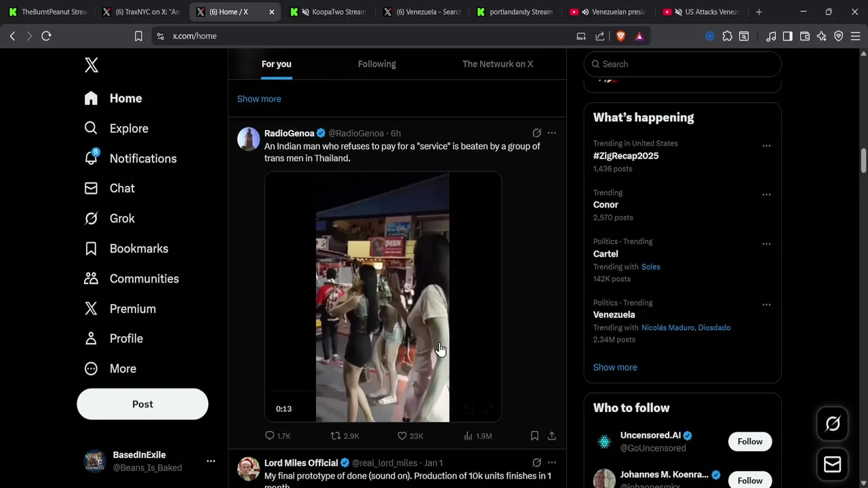Image resolution: width=868 pixels, height=488 pixels.
Task: Click the X search input field
Action: click(682, 64)
